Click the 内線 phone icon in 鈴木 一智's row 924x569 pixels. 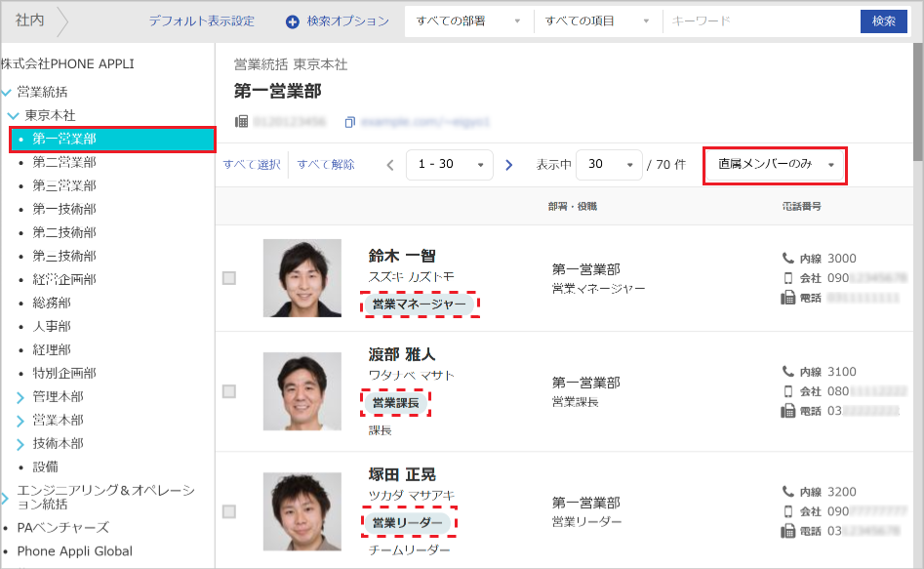(x=787, y=259)
